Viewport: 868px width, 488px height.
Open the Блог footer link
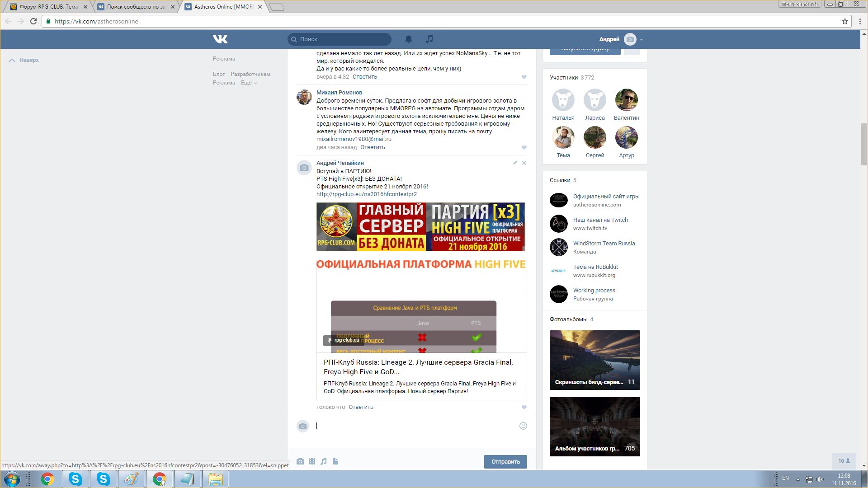click(x=219, y=74)
